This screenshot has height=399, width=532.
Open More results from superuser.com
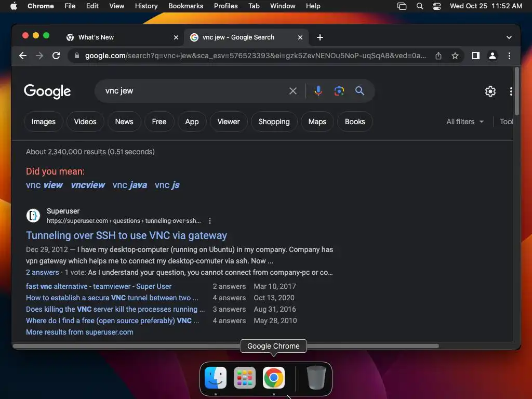(79, 332)
